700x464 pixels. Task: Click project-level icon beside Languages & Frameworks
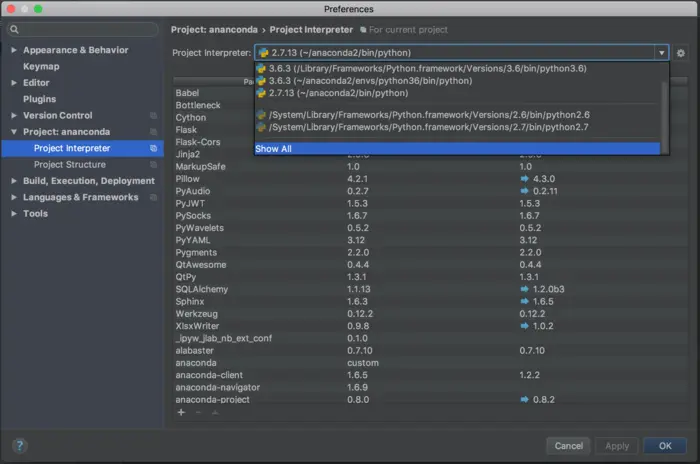coord(154,197)
